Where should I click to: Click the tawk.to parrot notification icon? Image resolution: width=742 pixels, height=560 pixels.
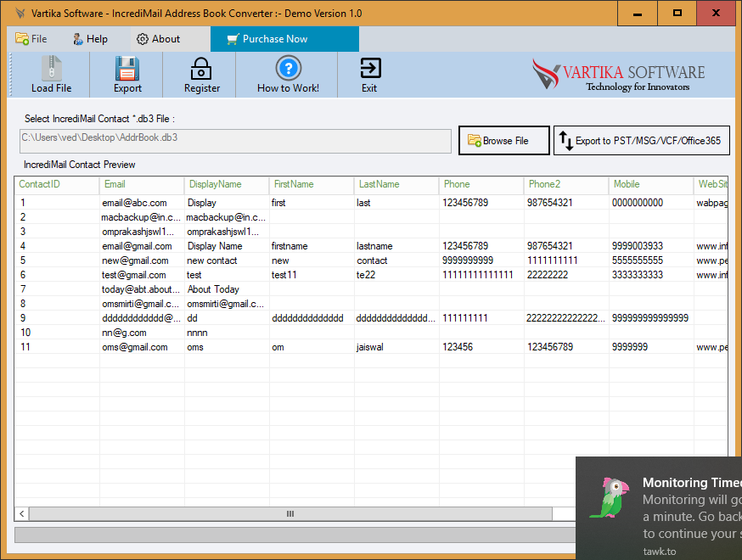610,498
